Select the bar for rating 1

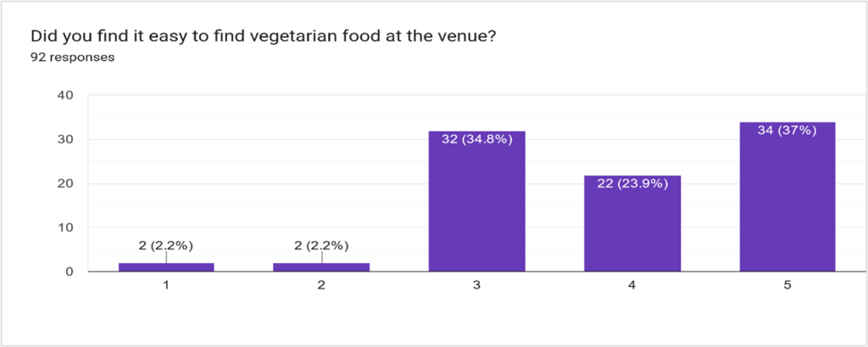[166, 267]
